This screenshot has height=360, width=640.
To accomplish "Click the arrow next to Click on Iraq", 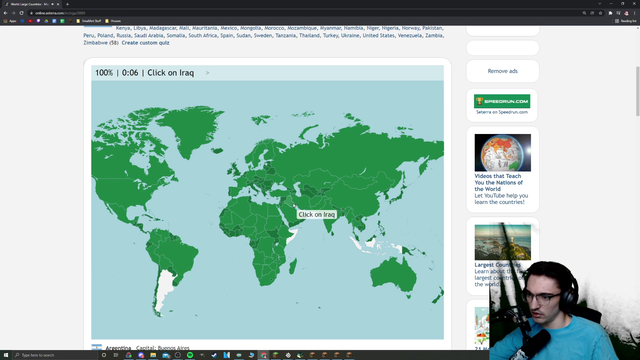I will (x=207, y=73).
